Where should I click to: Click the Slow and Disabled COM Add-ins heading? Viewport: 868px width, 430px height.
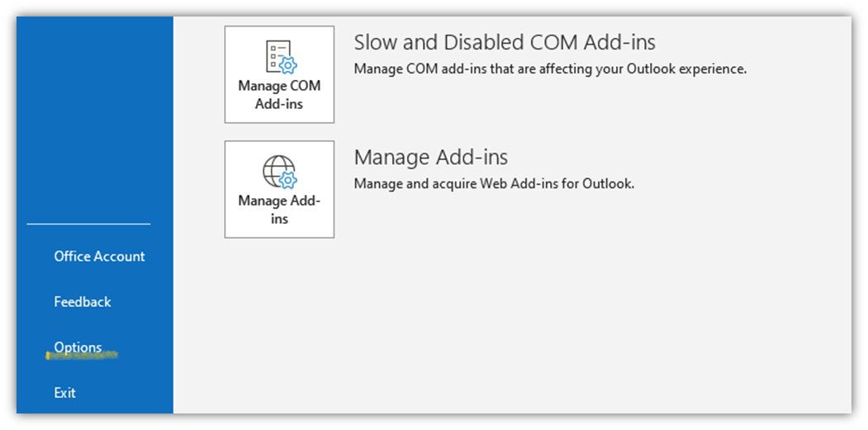click(x=505, y=43)
